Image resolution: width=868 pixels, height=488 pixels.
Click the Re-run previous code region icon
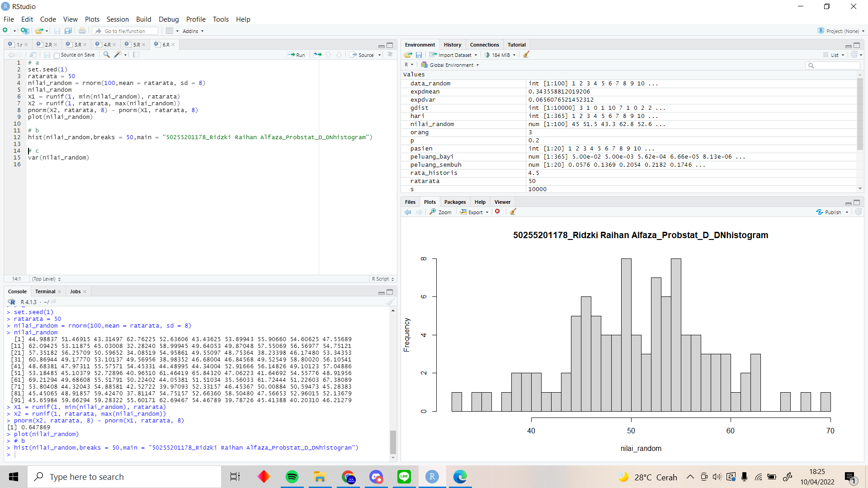pos(318,55)
